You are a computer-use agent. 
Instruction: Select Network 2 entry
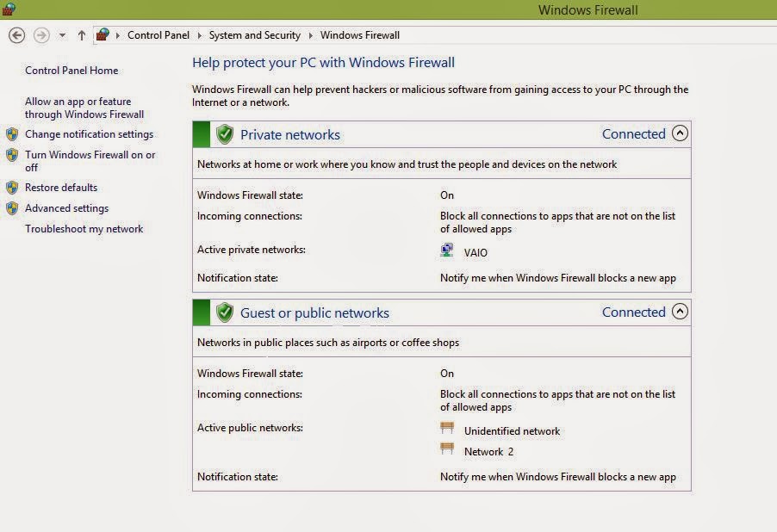488,452
